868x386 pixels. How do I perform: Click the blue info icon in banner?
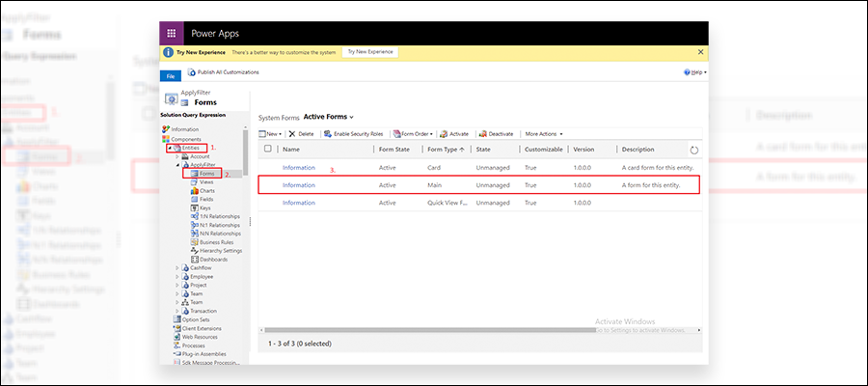[x=168, y=51]
